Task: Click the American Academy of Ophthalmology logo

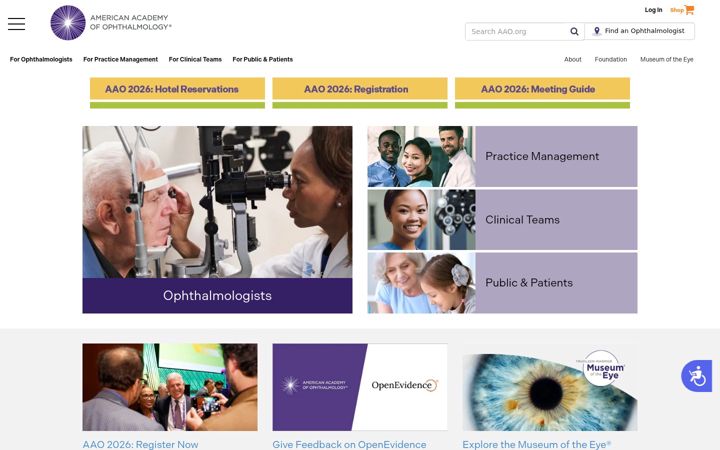Action: [x=111, y=22]
